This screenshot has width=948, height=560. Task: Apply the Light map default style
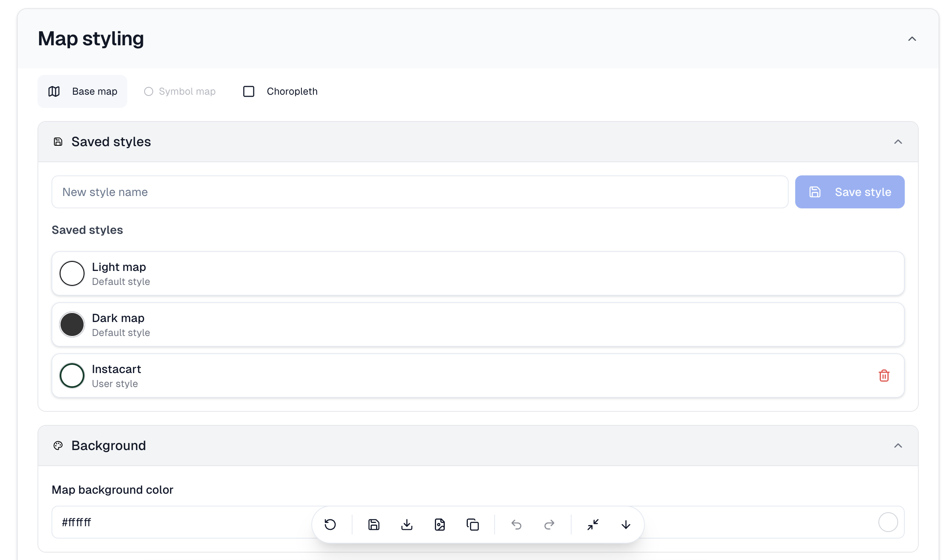(x=478, y=273)
